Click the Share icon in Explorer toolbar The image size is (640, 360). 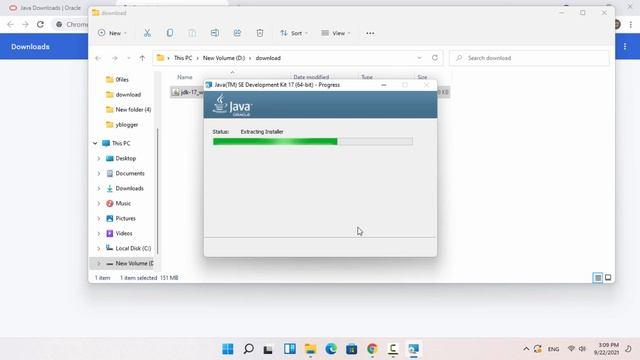[x=237, y=33]
